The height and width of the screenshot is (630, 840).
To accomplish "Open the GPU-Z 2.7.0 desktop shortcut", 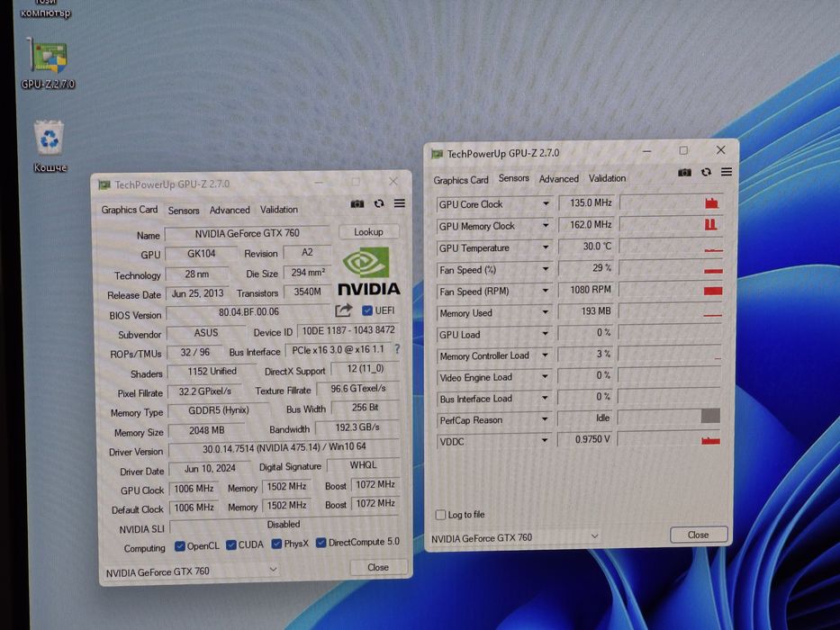I will coord(49,63).
